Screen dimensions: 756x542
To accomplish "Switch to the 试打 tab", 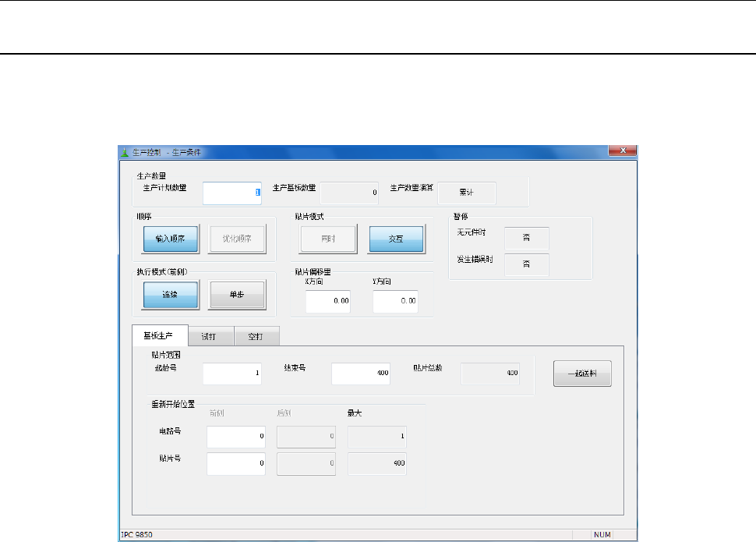I will click(210, 336).
